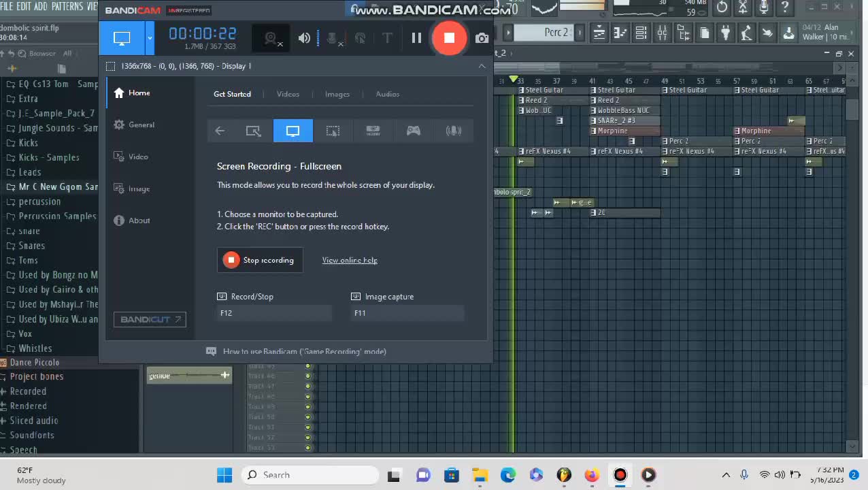Click the Record/Stop hotkey field
The image size is (868, 490).
coord(275,313)
